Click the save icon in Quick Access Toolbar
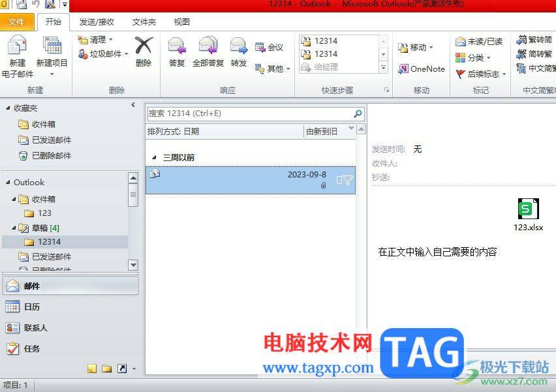 50,5
